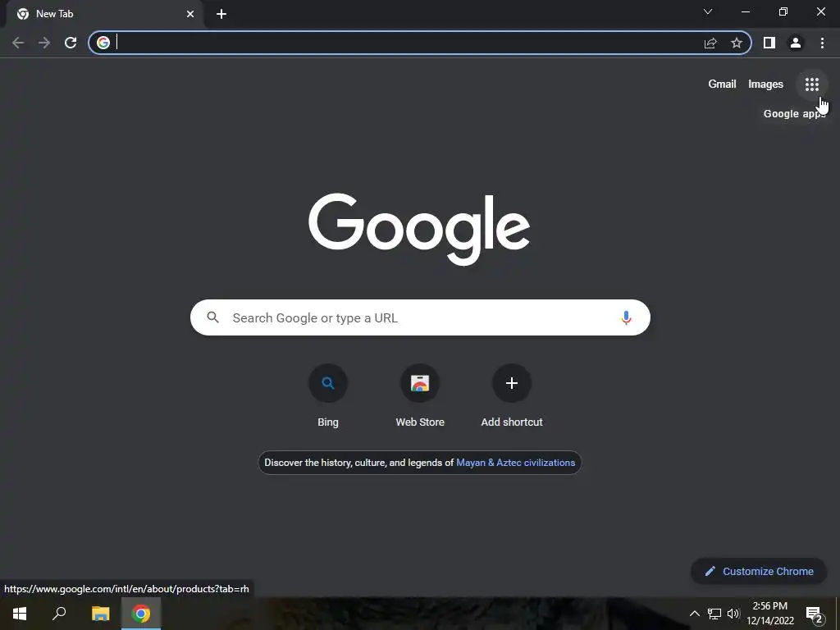Screen dimensions: 840x630
Task: Go forward using the forward arrow
Action: 44,43
